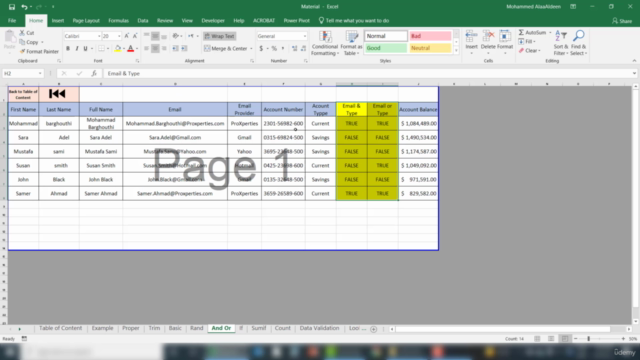Open Sort & Filter menu

561,43
